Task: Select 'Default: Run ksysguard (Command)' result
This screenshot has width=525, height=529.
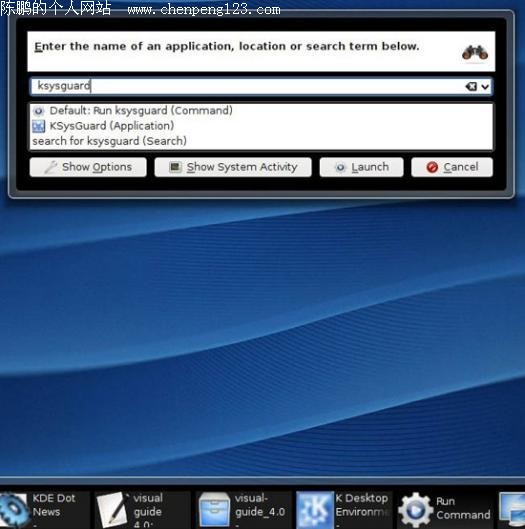Action: (261, 111)
